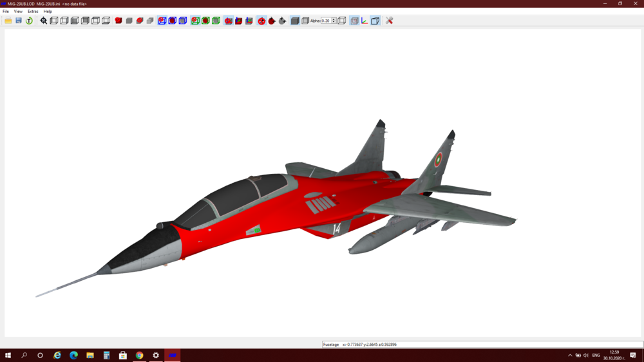
Task: Open the Help menu
Action: point(48,12)
